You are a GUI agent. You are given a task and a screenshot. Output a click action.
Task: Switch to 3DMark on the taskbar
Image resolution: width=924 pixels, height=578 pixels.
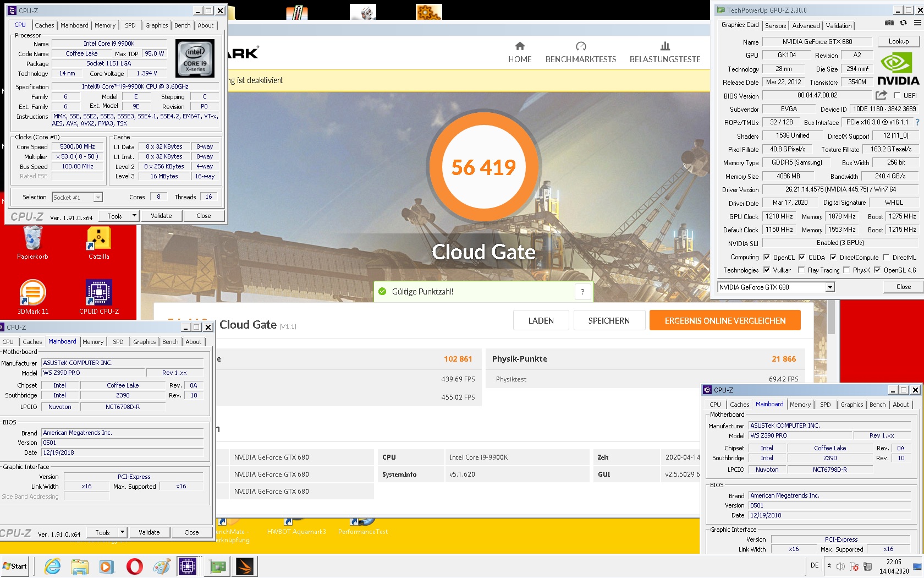coord(245,566)
